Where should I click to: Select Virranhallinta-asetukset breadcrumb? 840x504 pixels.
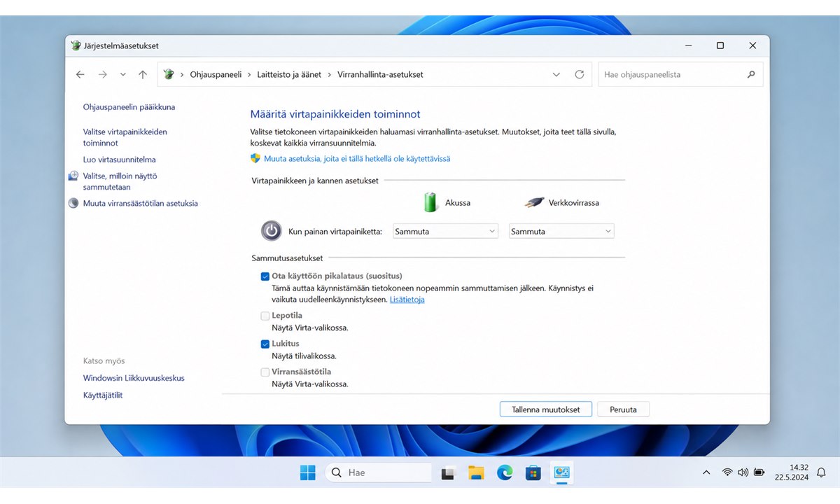point(380,74)
